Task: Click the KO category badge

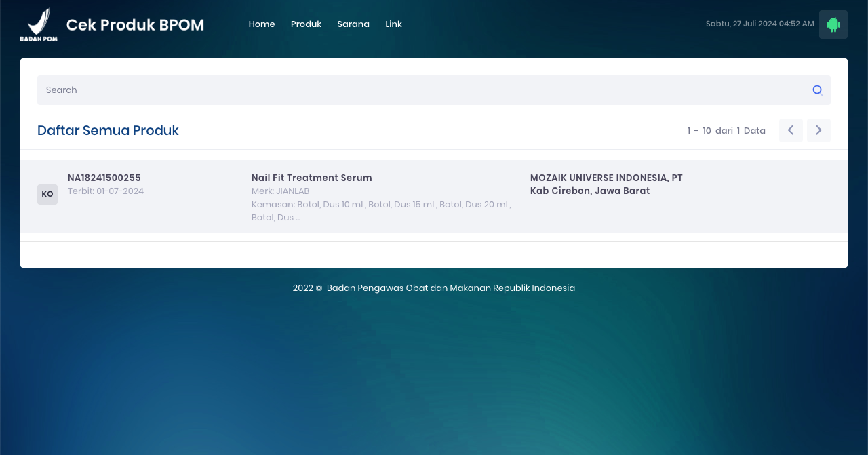Action: 47,195
